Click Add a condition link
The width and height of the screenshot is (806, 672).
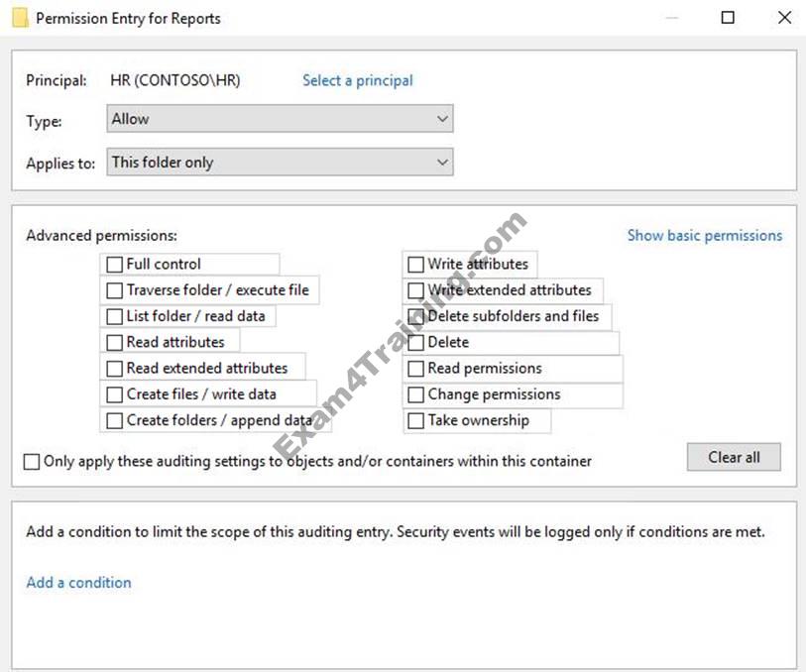coord(78,583)
